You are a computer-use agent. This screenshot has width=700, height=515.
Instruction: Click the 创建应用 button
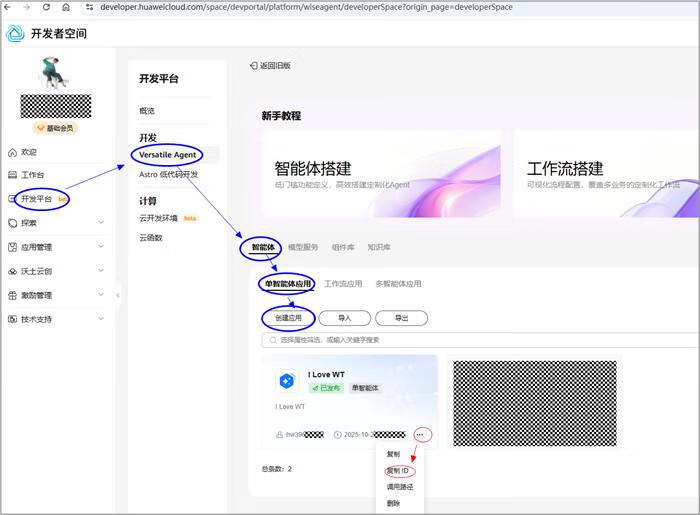pyautogui.click(x=288, y=318)
